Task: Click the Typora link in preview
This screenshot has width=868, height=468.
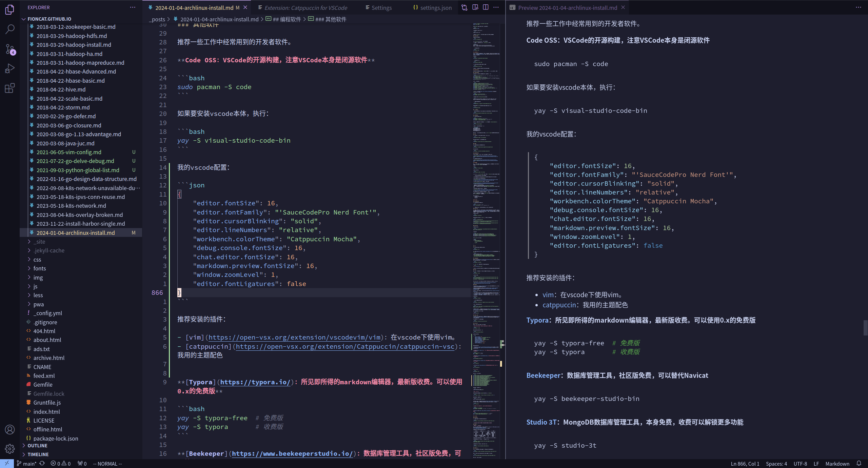Action: 537,320
